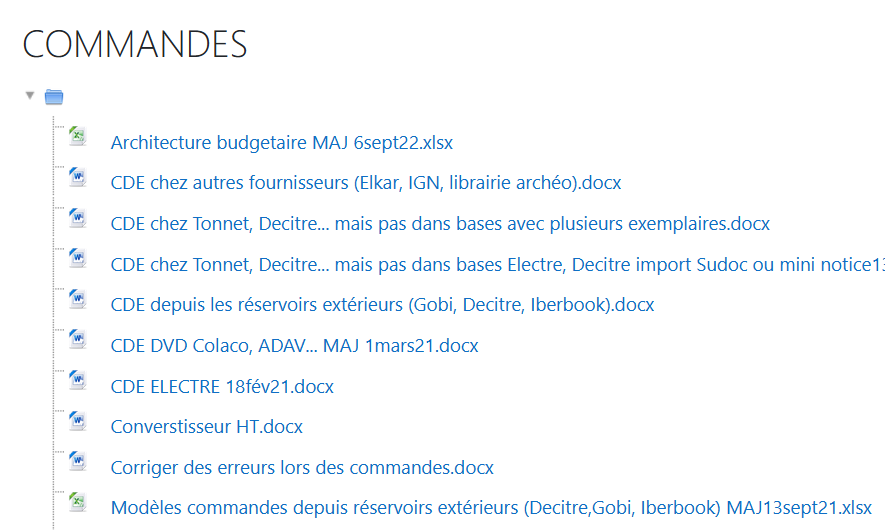Open CDE DVD Colaco, ADAV document link
The height and width of the screenshot is (530, 885).
coord(294,346)
